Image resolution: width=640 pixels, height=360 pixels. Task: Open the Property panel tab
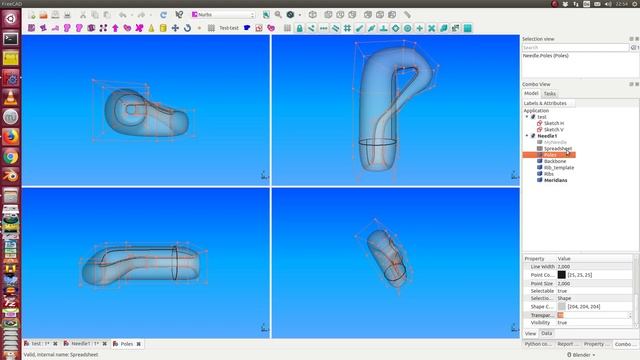point(596,344)
